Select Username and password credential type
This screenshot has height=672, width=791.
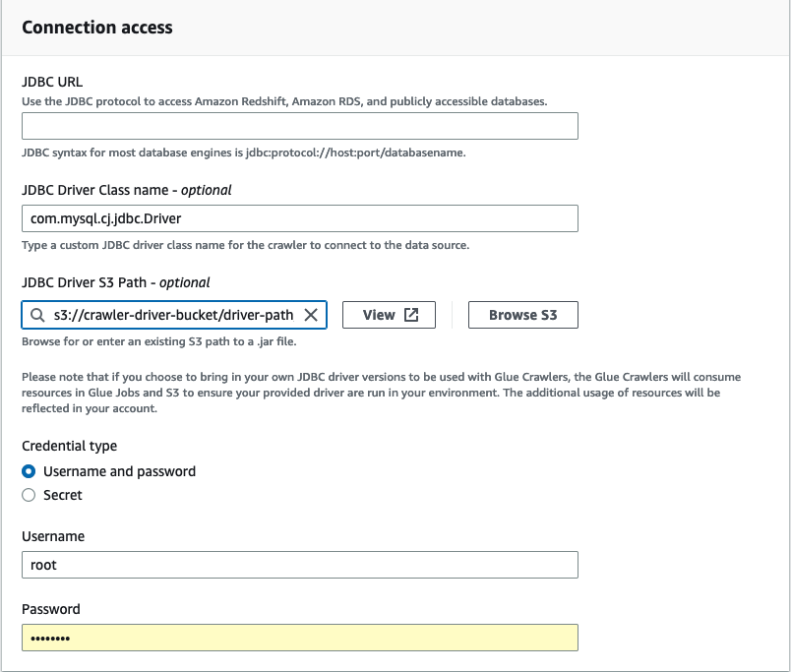tap(28, 471)
